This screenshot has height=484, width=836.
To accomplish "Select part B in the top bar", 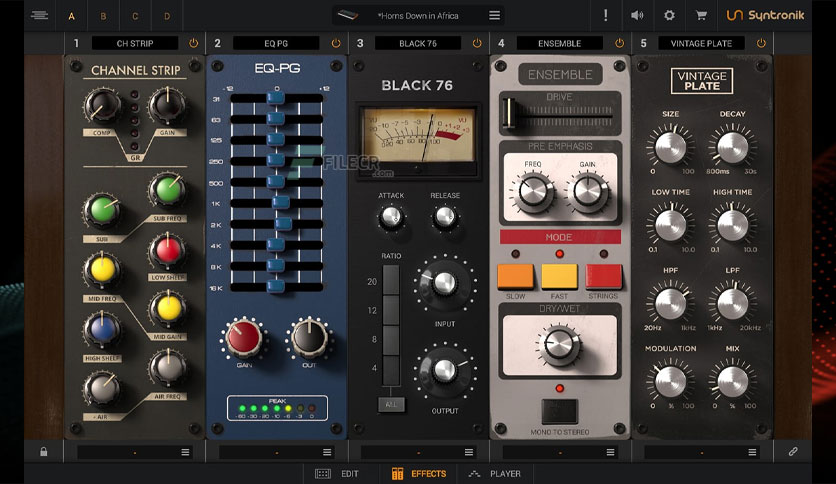I will (x=104, y=16).
